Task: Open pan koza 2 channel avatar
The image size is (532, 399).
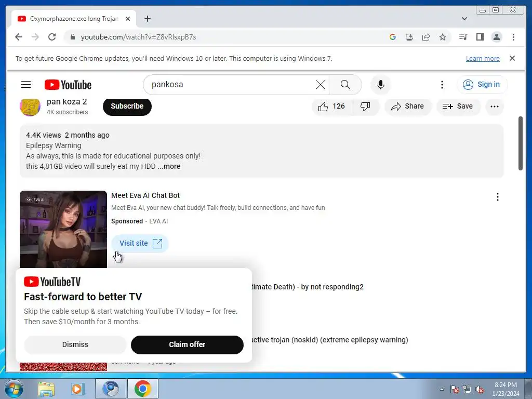Action: pyautogui.click(x=30, y=107)
